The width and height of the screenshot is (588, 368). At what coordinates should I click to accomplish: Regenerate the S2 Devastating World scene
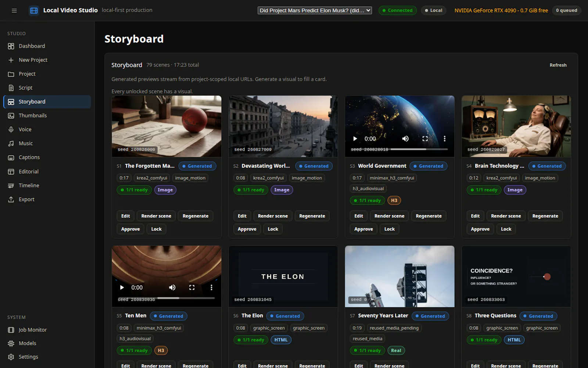tap(312, 216)
